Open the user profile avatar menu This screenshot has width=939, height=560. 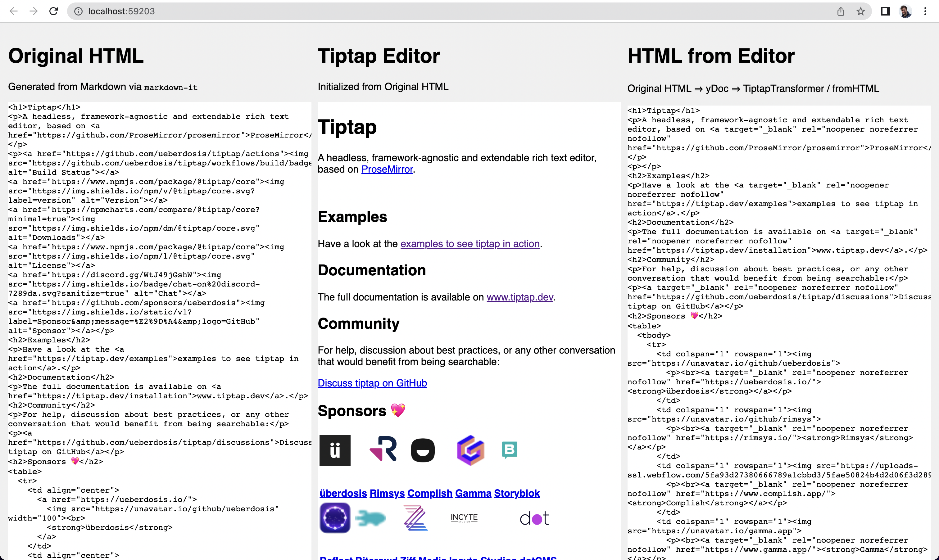pos(905,11)
